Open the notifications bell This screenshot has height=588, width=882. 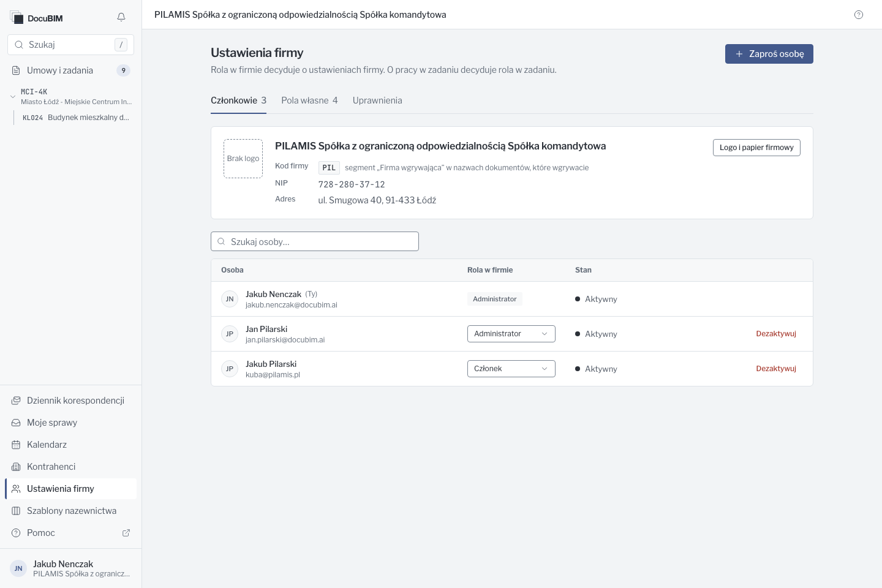point(121,17)
